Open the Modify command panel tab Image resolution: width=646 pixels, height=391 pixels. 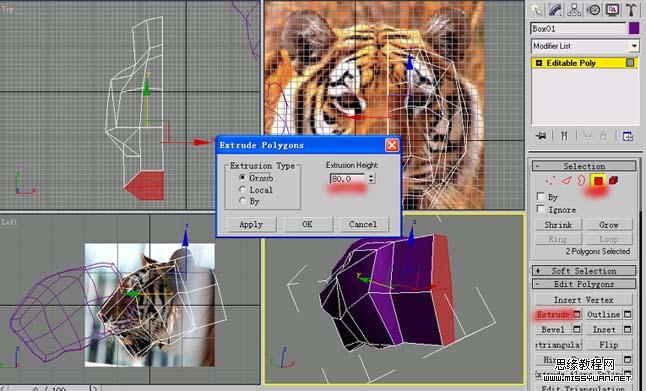[555, 9]
